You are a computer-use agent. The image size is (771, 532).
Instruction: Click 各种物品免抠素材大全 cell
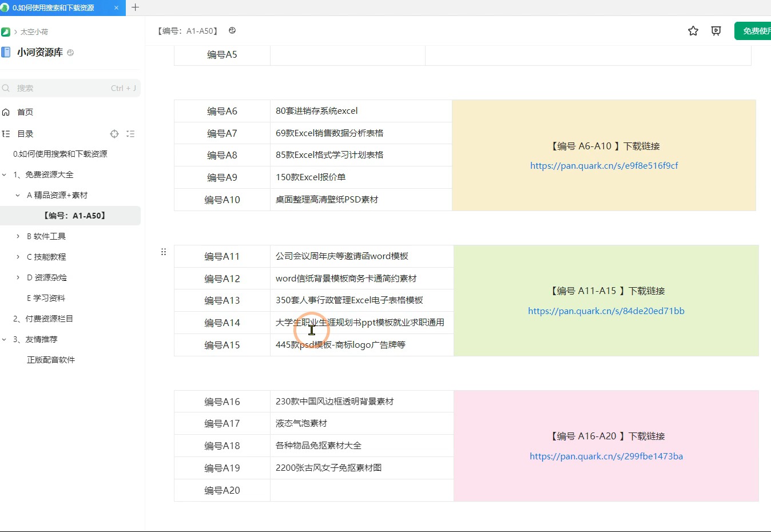click(362, 446)
